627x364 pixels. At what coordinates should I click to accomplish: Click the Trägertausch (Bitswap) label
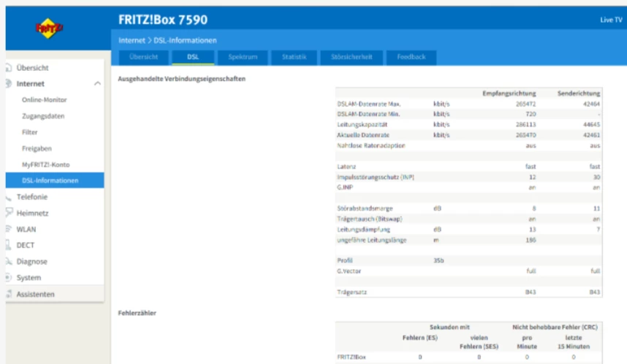tap(370, 219)
